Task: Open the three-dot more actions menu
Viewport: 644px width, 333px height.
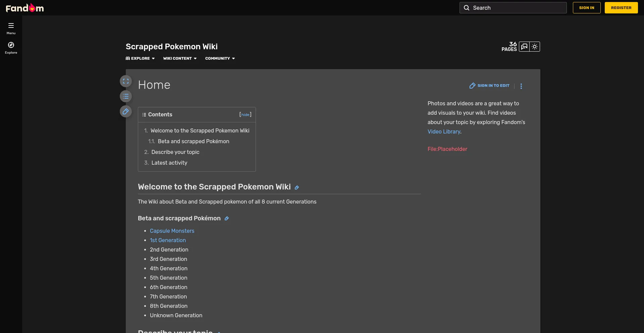Action: [x=521, y=86]
